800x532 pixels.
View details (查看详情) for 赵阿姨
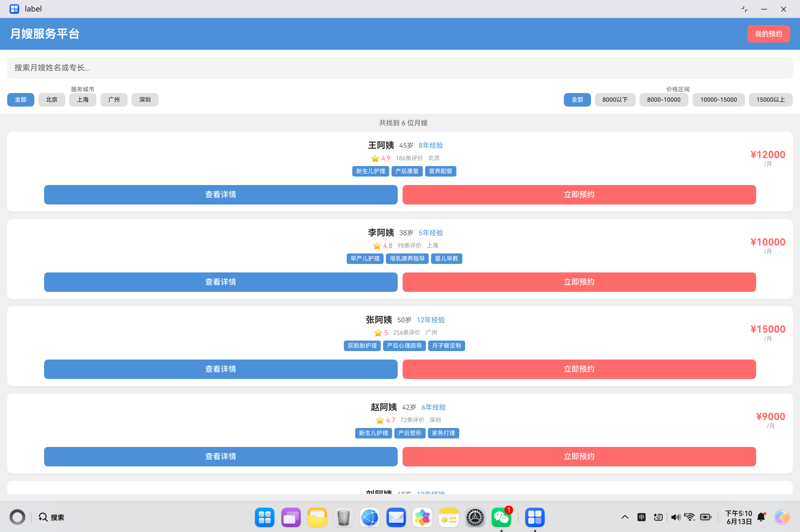221,457
